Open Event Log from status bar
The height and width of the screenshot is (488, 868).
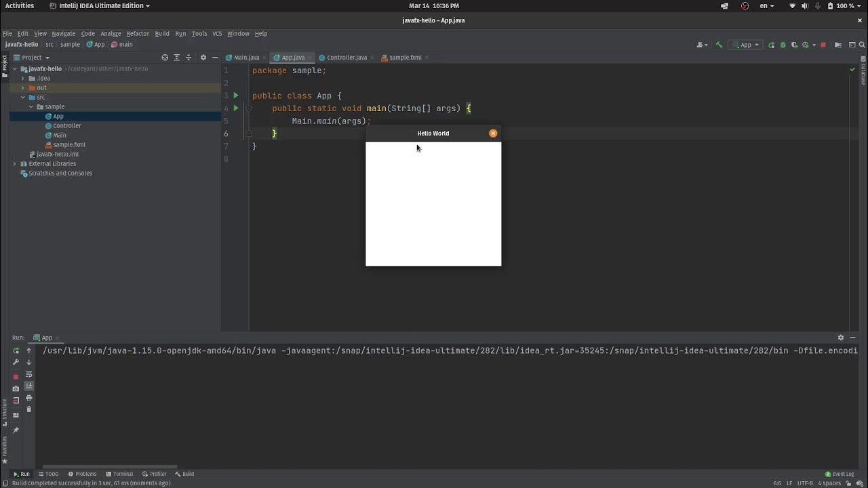click(840, 474)
